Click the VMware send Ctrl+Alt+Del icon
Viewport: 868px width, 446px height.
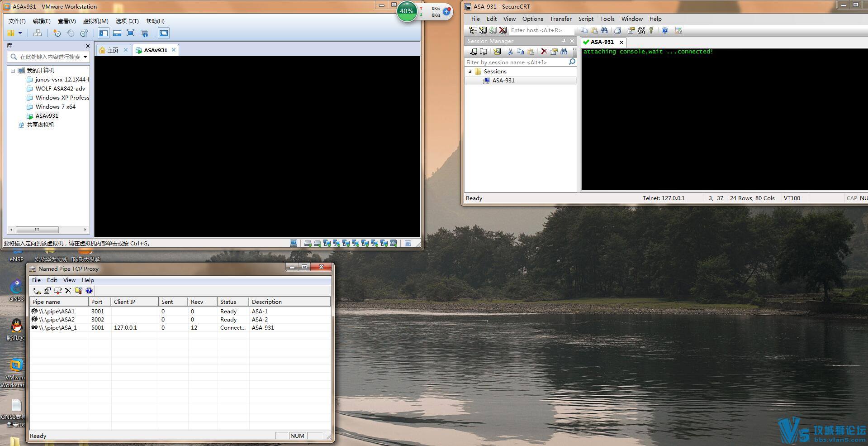coord(38,33)
